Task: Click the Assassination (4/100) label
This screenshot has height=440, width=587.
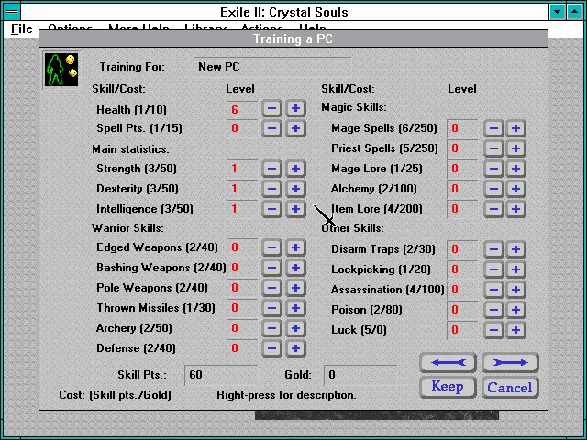Action: click(x=387, y=289)
